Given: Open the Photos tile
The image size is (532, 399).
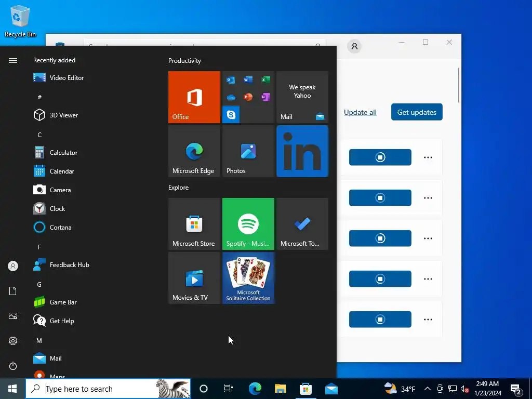Looking at the screenshot, I should (x=248, y=151).
